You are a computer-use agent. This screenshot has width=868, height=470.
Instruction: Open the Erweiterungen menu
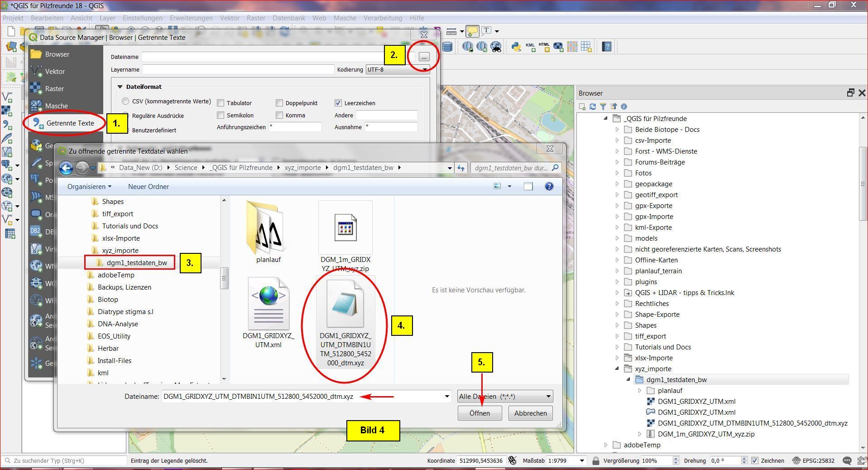[x=191, y=18]
